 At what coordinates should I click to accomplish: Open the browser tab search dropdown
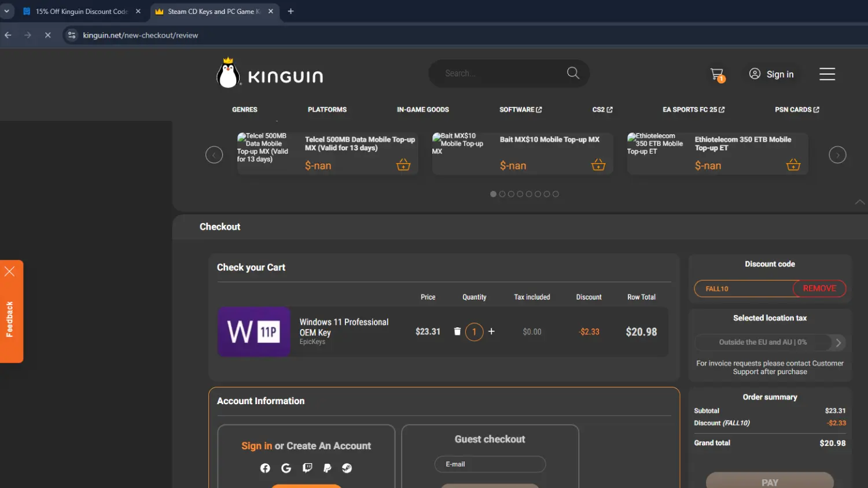click(7, 11)
